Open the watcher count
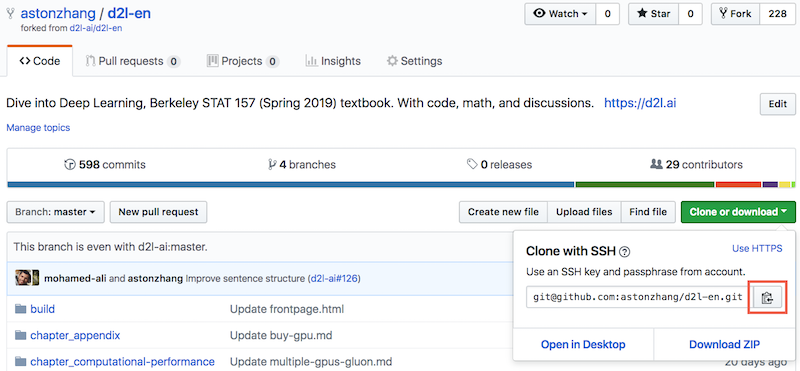The height and width of the screenshot is (371, 800). tap(608, 14)
